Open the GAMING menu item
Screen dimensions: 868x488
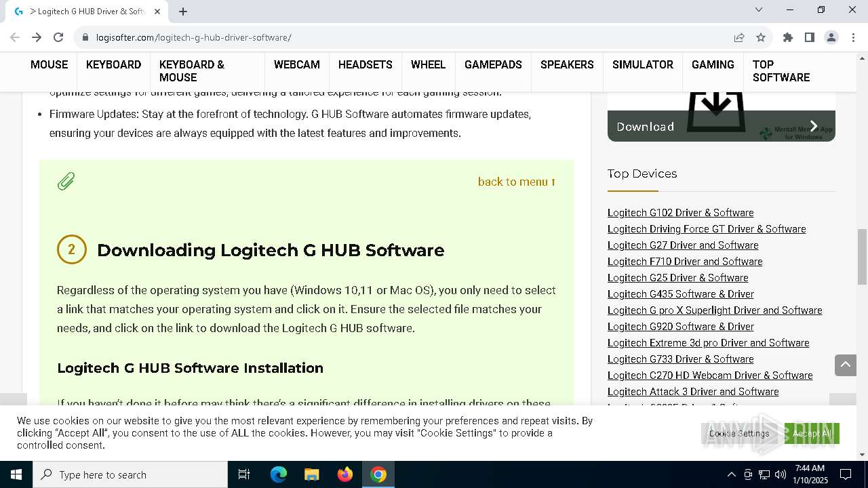pyautogui.click(x=713, y=64)
